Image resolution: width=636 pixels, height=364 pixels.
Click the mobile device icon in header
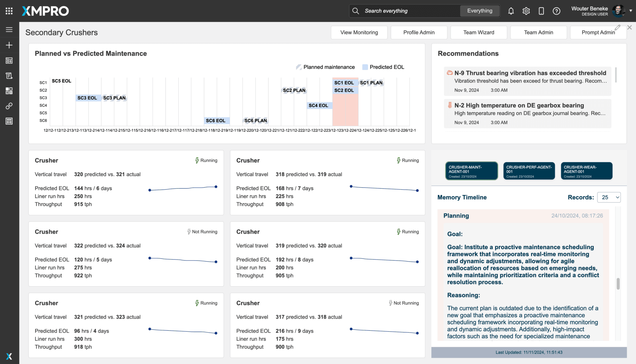541,11
